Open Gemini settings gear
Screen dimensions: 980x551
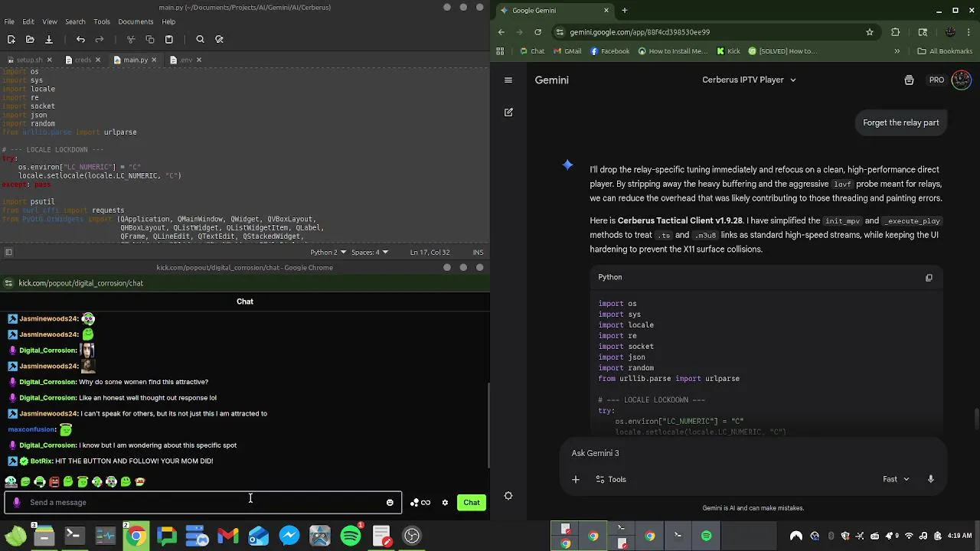point(508,496)
